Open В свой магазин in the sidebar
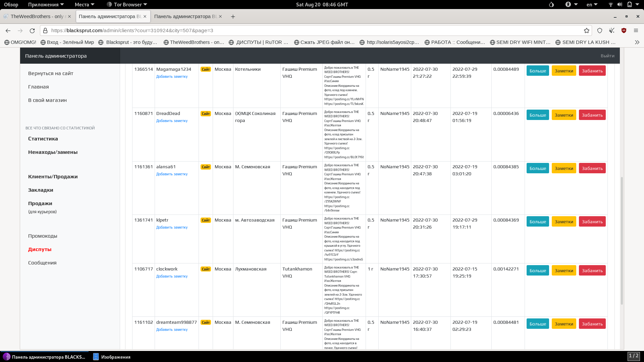Screen dimensions: 644x362 47,100
